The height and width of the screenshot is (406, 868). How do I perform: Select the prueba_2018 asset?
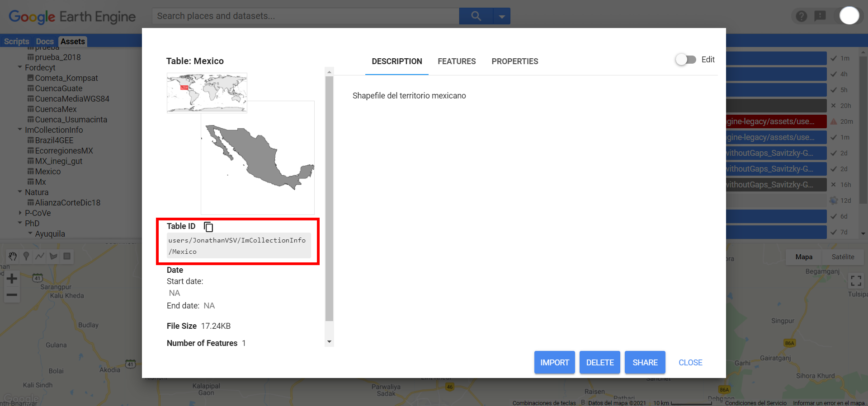coord(58,57)
